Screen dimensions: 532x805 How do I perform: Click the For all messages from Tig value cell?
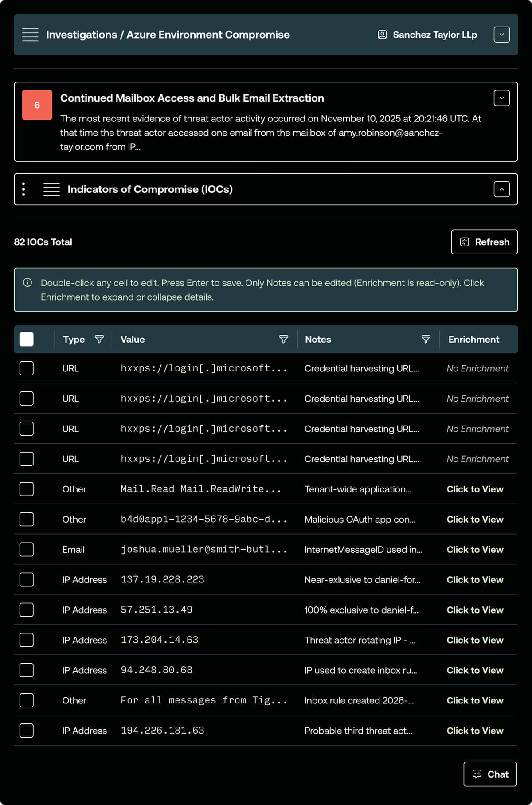pyautogui.click(x=204, y=700)
